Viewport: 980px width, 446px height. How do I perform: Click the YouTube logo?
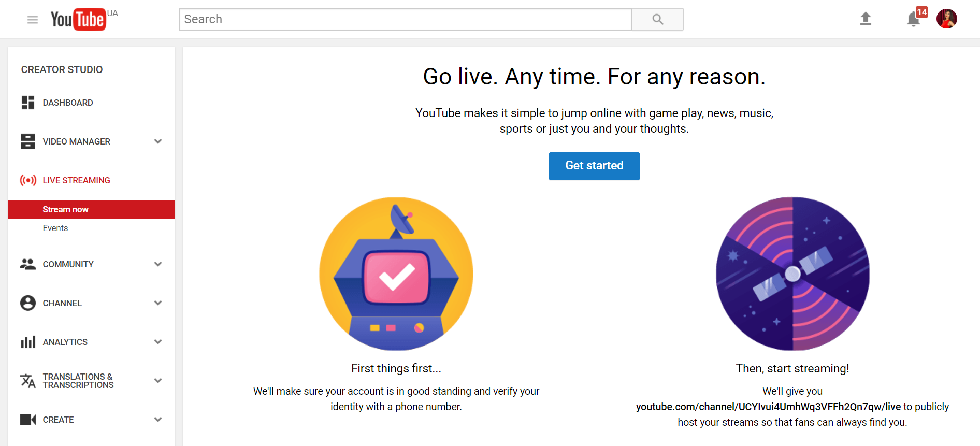[x=78, y=20]
